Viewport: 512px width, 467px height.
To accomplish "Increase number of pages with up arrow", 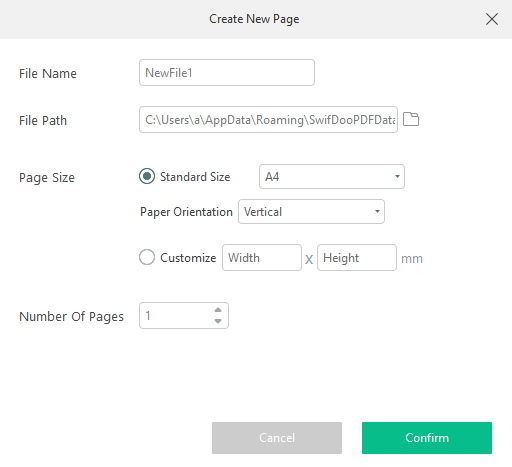I will (218, 310).
